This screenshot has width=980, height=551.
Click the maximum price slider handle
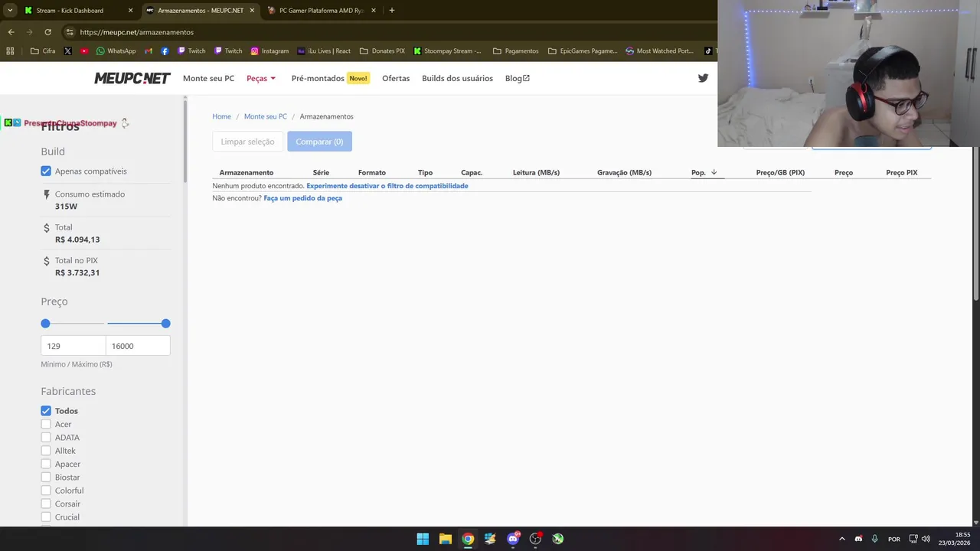[x=165, y=324]
